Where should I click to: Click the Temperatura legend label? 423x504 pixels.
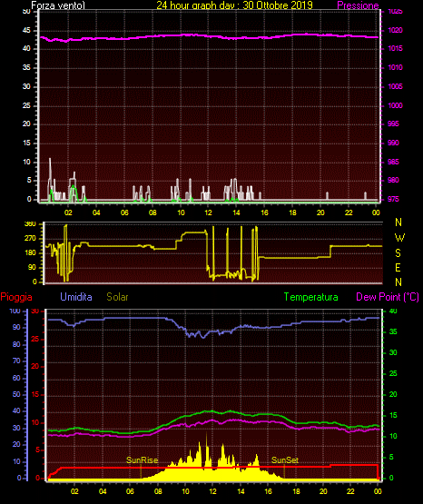311,297
